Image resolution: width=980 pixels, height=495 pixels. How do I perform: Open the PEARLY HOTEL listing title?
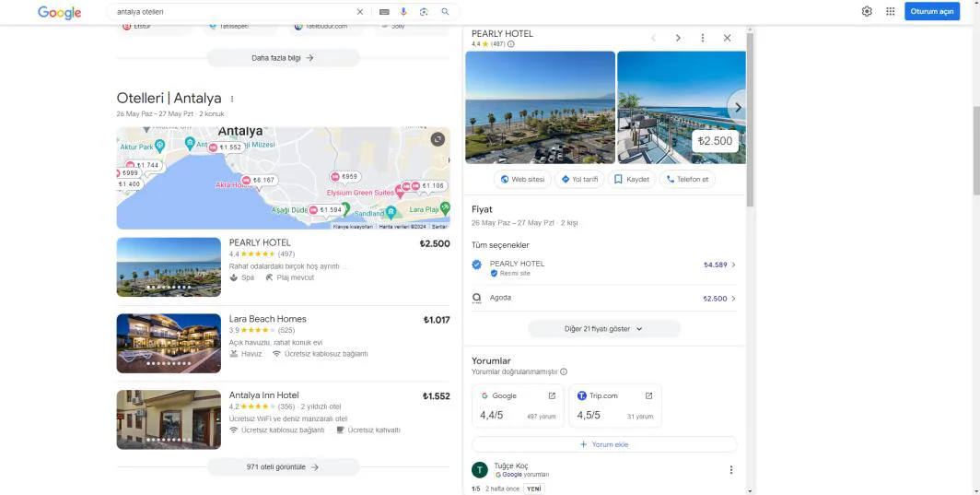260,242
